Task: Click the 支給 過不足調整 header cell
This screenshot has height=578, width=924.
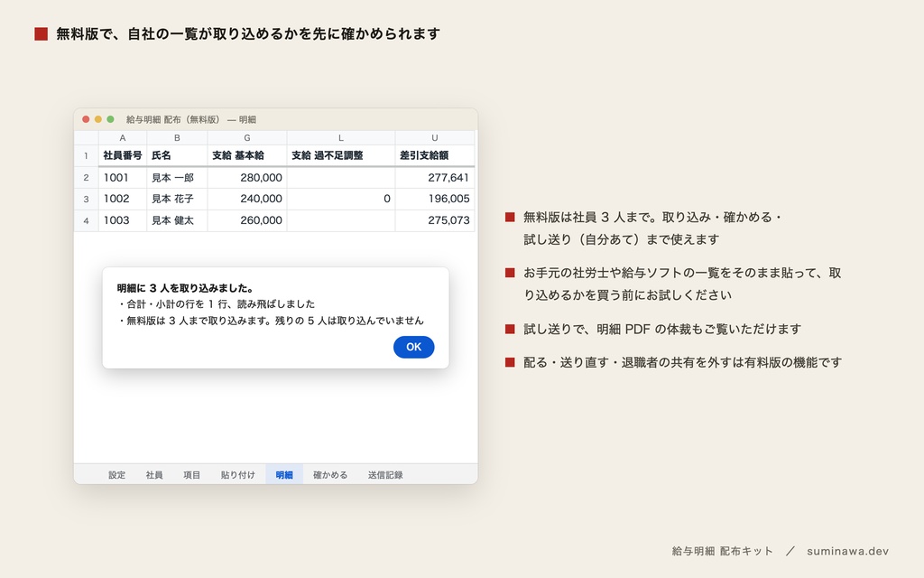Action: pyautogui.click(x=340, y=155)
